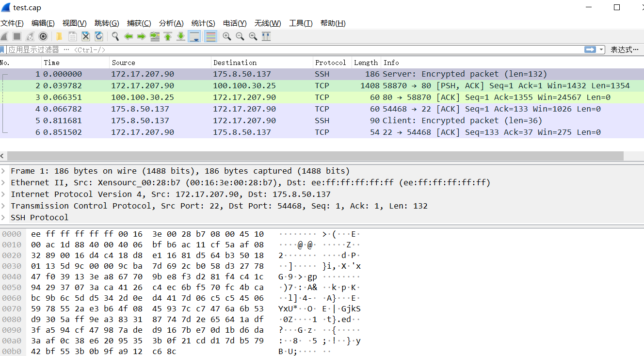644x356 pixels.
Task: Go to the first packet icon
Action: click(168, 36)
